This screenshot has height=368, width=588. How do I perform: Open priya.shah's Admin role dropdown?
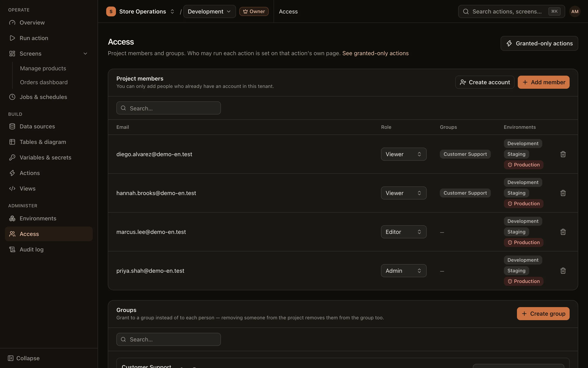point(404,271)
